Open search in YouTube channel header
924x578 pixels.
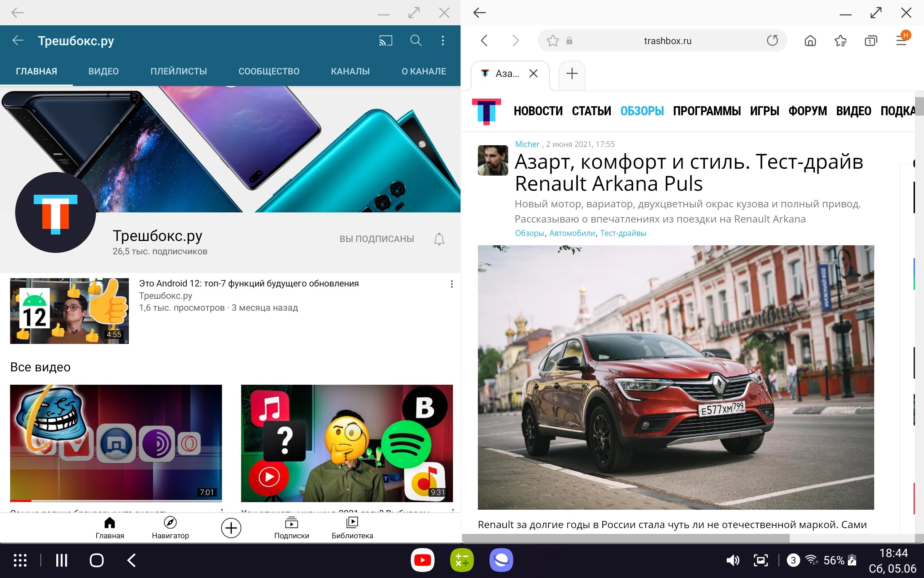[416, 40]
